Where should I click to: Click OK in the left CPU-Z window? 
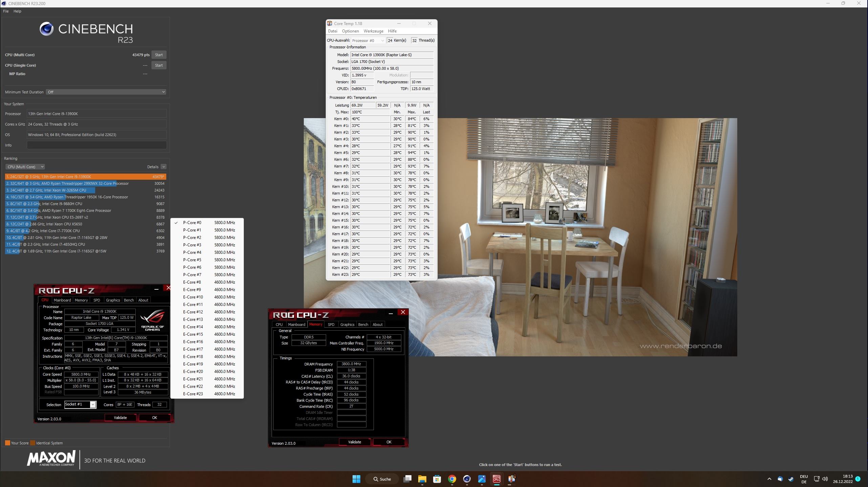point(154,418)
